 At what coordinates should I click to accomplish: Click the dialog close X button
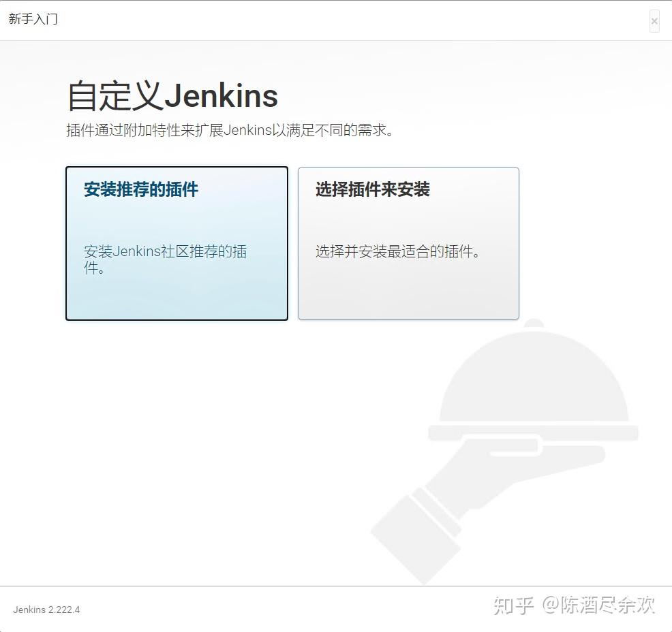654,20
